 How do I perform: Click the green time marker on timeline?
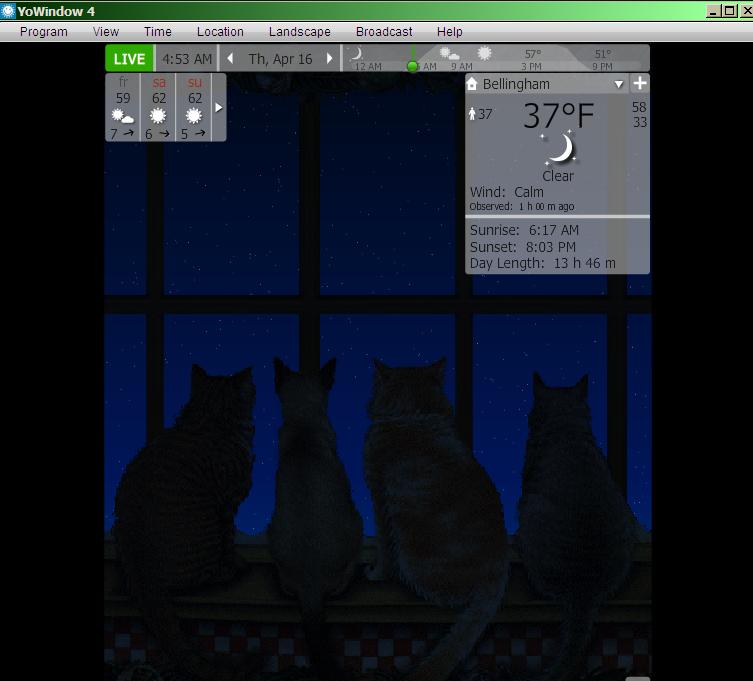tap(412, 66)
